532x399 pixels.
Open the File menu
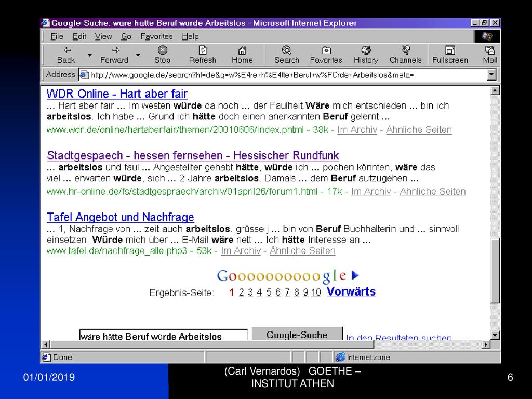tap(57, 36)
